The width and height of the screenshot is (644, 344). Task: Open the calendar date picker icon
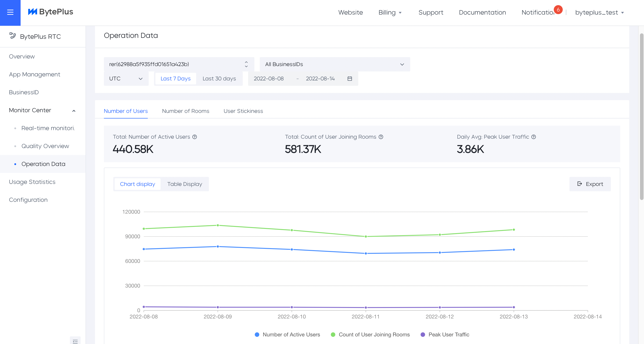350,79
